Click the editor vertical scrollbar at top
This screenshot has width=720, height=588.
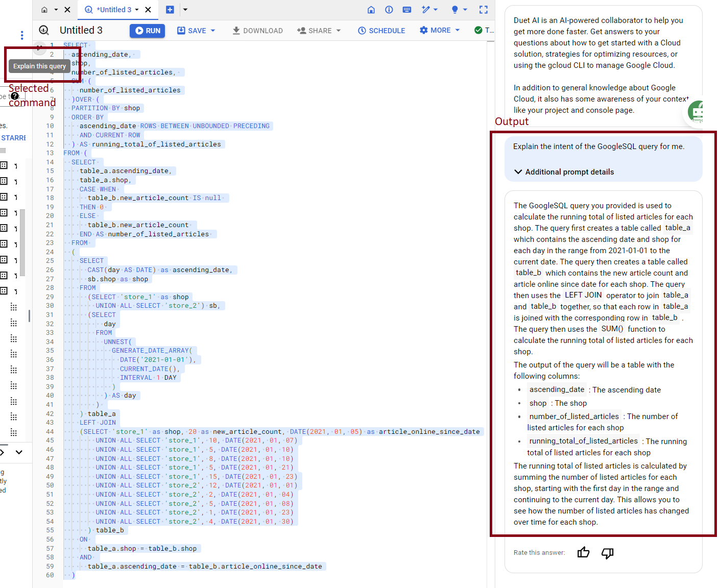[491, 42]
